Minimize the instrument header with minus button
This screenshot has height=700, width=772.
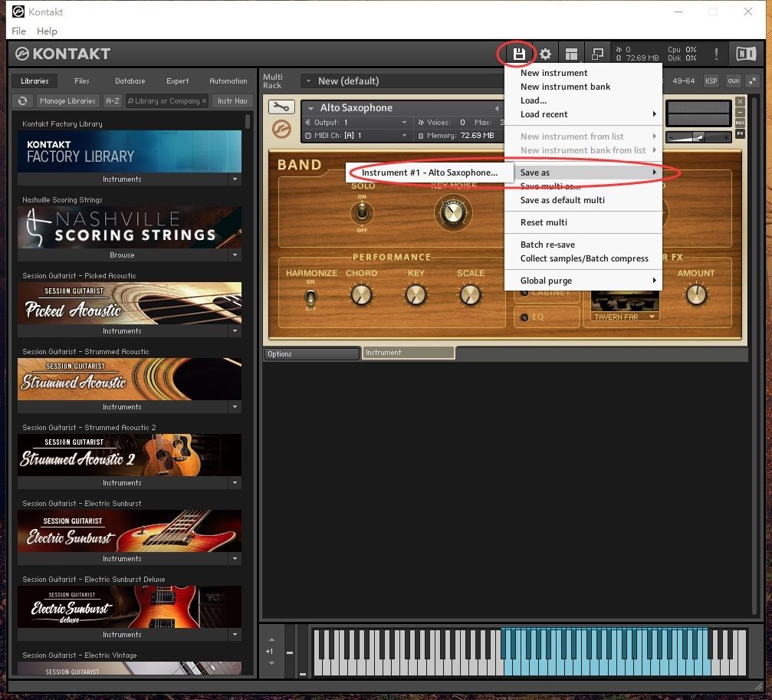[x=740, y=112]
